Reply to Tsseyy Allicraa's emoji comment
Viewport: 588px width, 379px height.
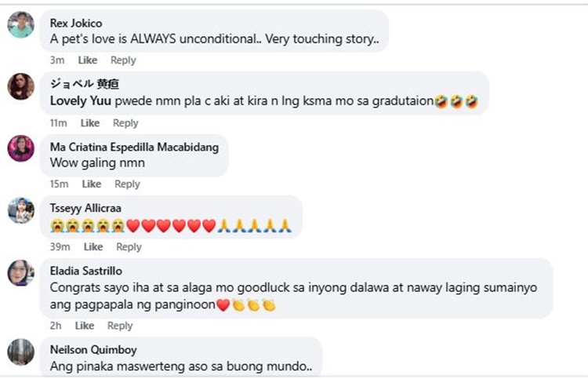tap(129, 247)
